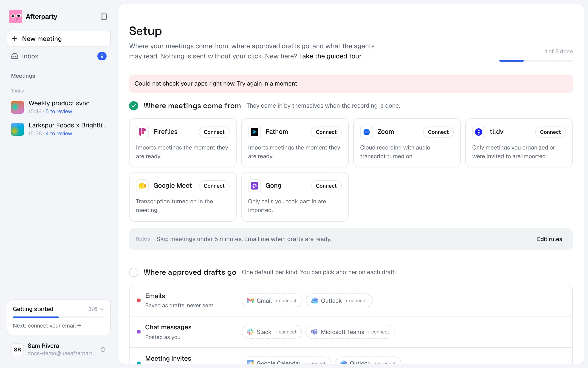Click the Zoom app icon
The image size is (588, 368).
point(366,132)
